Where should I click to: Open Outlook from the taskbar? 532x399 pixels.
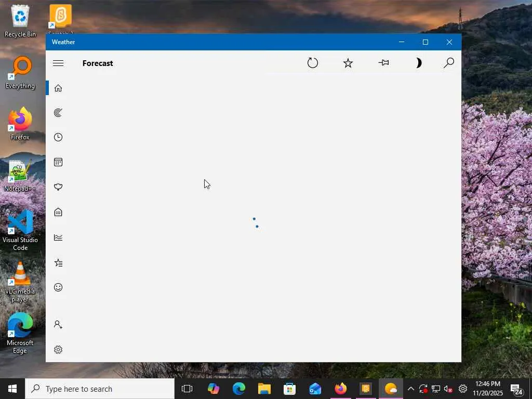[x=315, y=389]
